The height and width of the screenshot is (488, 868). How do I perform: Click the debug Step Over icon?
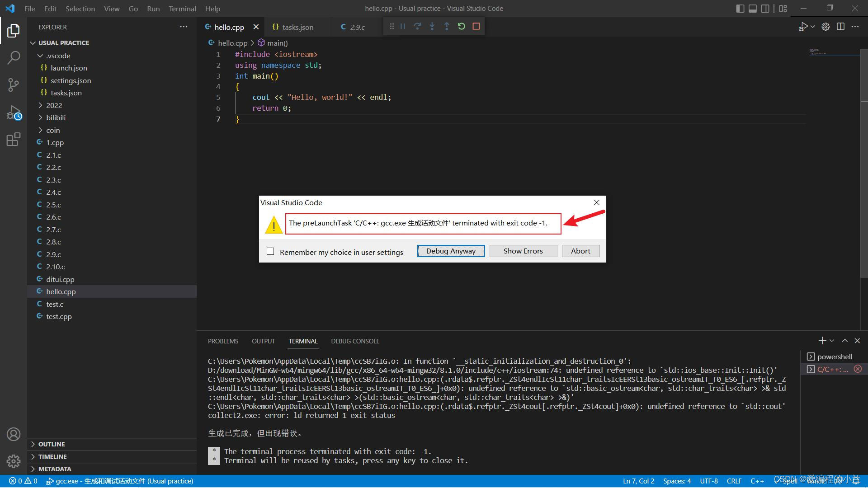coord(417,27)
